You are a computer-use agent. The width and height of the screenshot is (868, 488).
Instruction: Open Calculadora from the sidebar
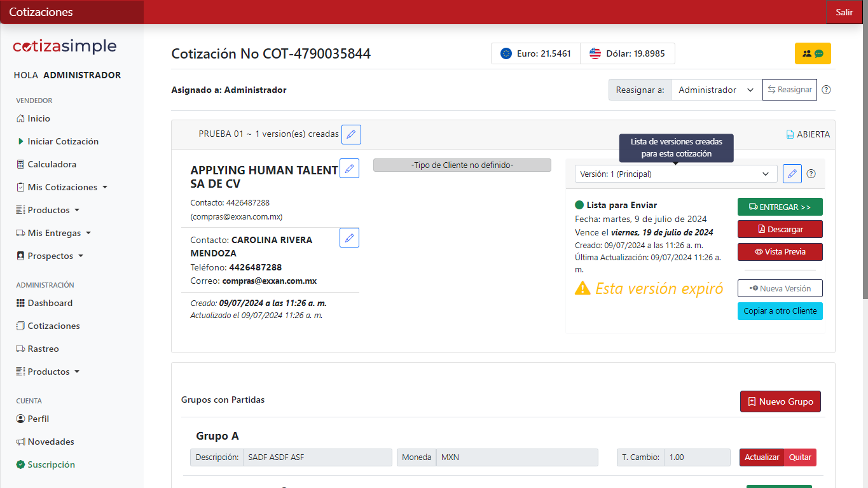click(52, 164)
